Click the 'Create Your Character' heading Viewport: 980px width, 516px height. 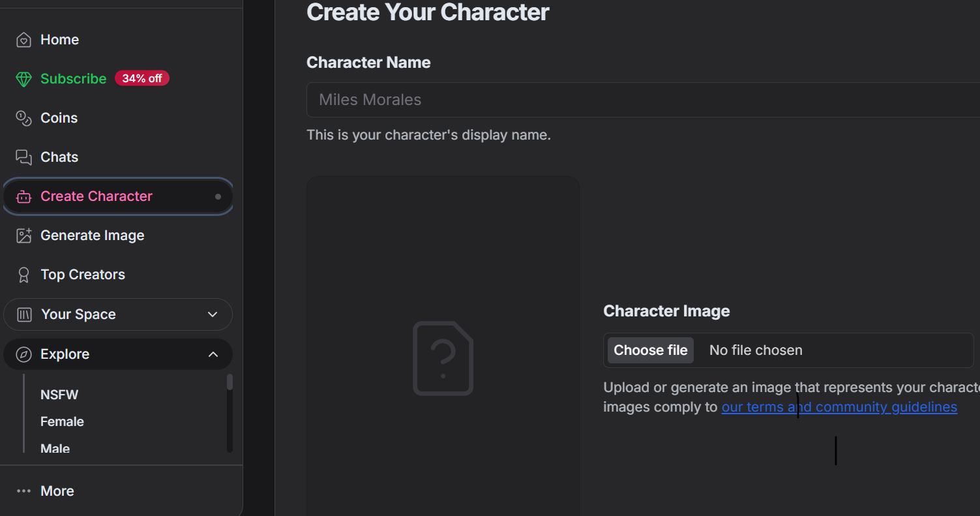point(428,12)
